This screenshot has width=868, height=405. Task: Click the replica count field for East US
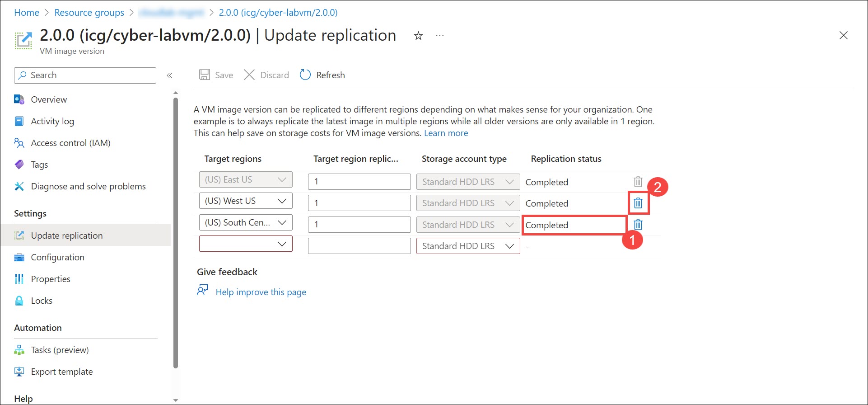click(x=359, y=182)
